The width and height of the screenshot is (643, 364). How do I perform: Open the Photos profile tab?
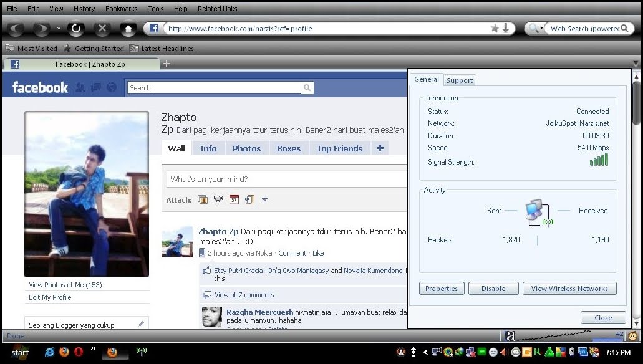point(246,148)
